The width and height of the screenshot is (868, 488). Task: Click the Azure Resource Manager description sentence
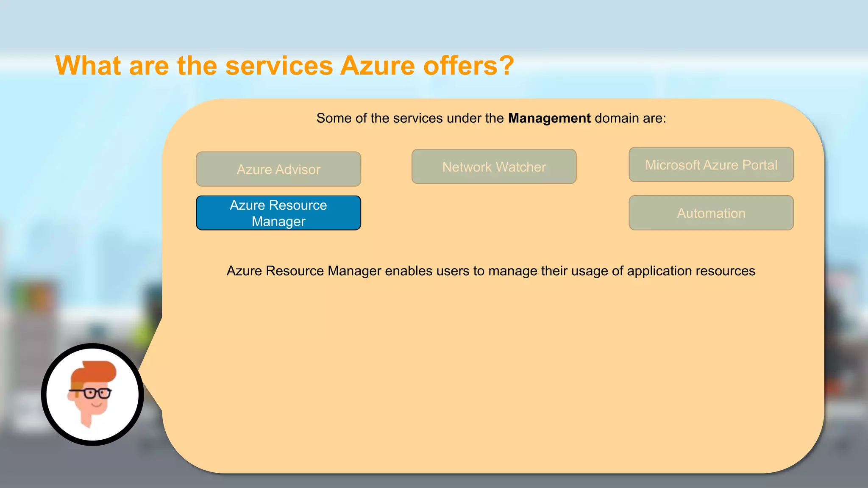491,271
